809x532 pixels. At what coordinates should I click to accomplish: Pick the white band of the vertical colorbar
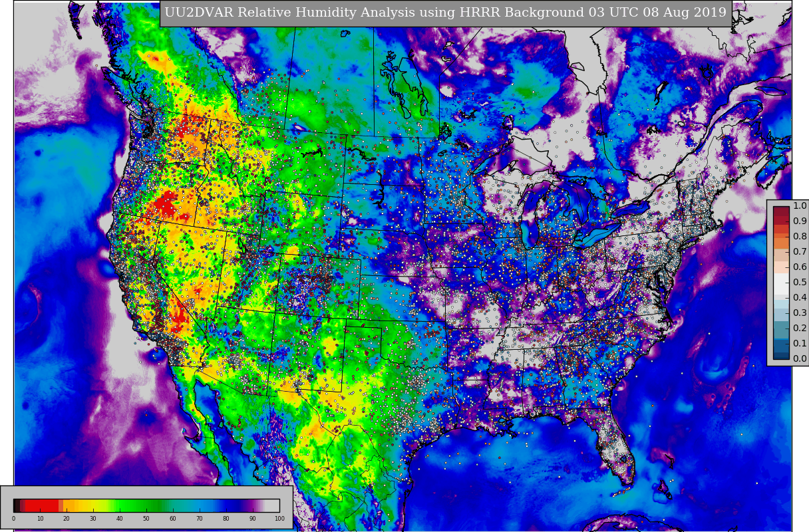781,285
